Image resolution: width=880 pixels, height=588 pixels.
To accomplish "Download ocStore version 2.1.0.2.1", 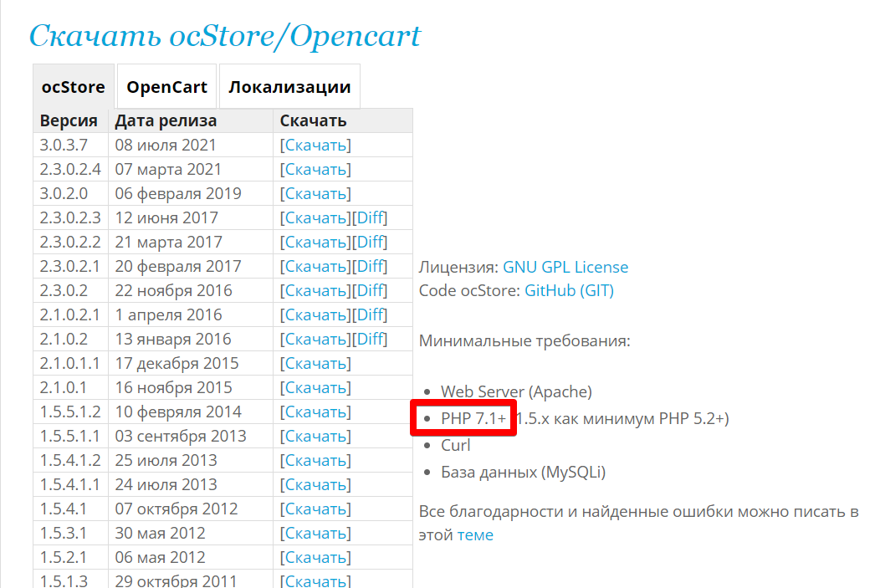I will [315, 315].
